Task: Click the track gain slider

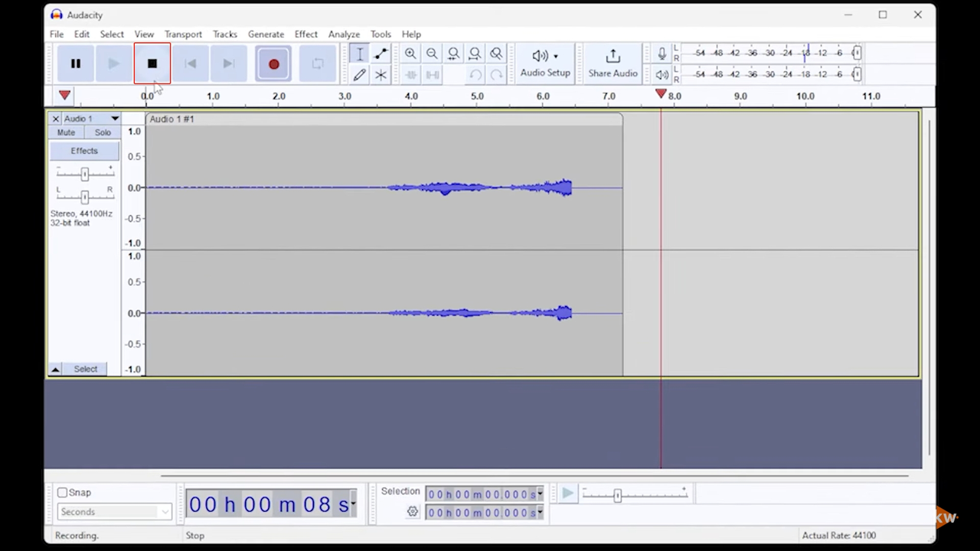Action: [x=84, y=174]
